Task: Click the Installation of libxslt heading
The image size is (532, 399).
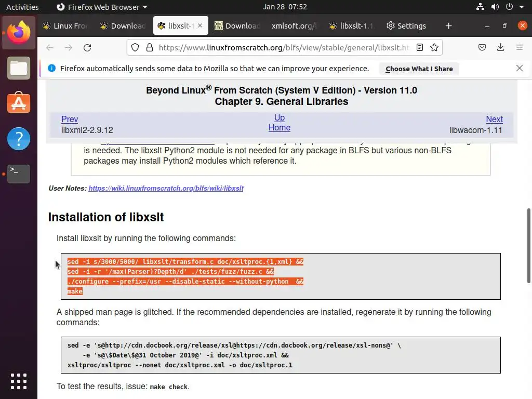Action: pyautogui.click(x=106, y=217)
